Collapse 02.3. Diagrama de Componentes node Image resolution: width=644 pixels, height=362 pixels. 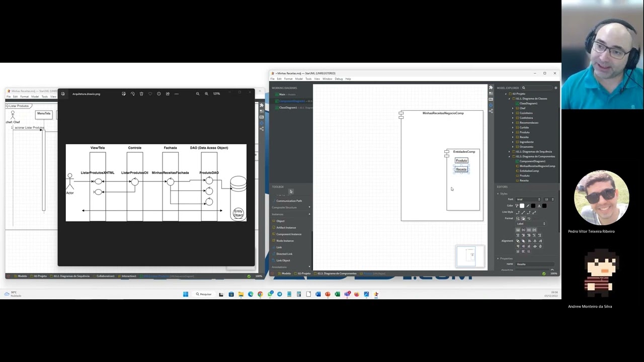pyautogui.click(x=509, y=156)
